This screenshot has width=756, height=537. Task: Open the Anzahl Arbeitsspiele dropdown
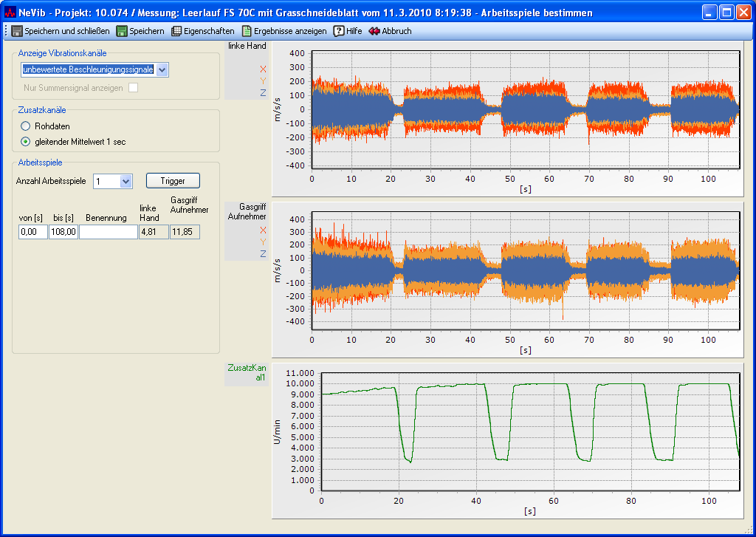pos(125,181)
